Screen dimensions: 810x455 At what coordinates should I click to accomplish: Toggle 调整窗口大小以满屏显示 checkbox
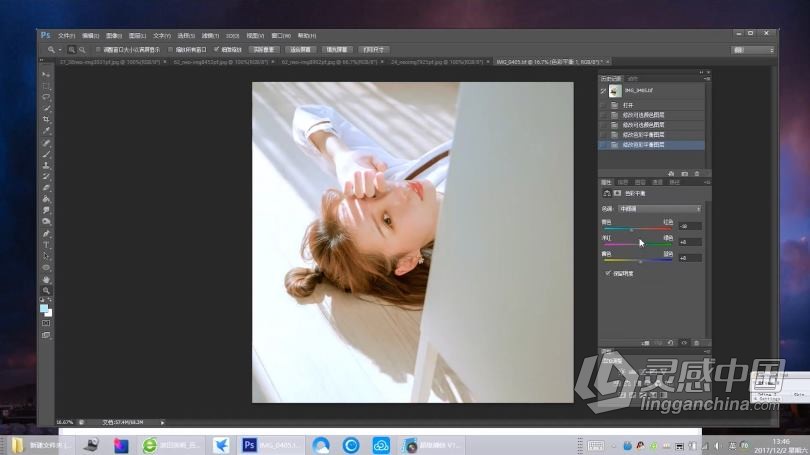pyautogui.click(x=98, y=50)
